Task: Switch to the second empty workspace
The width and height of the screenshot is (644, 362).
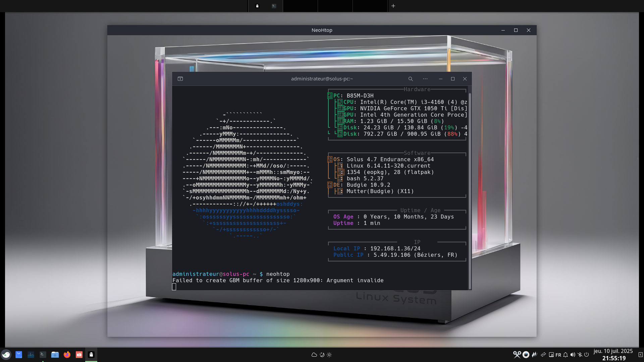Action: pos(300,6)
